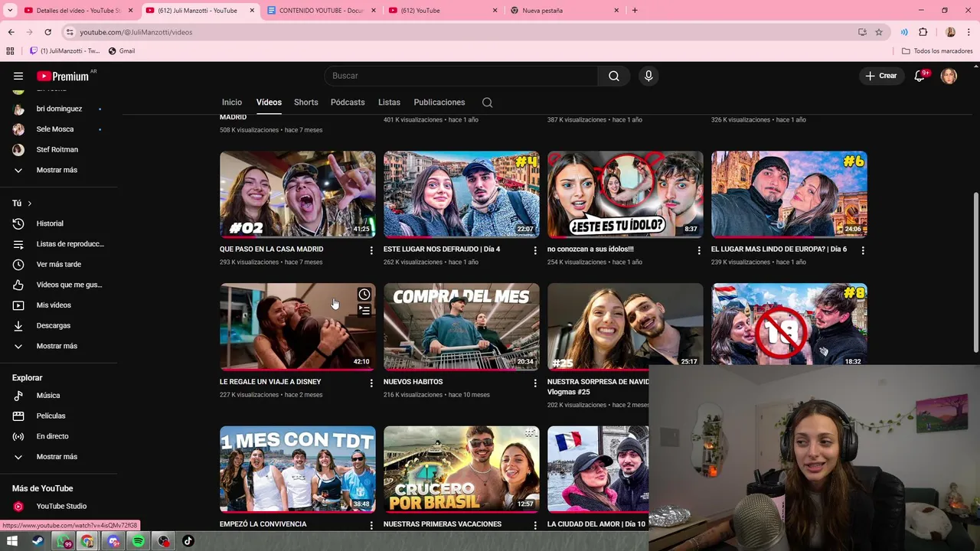Click the search magnifier button
This screenshot has width=980, height=551.
pos(614,76)
